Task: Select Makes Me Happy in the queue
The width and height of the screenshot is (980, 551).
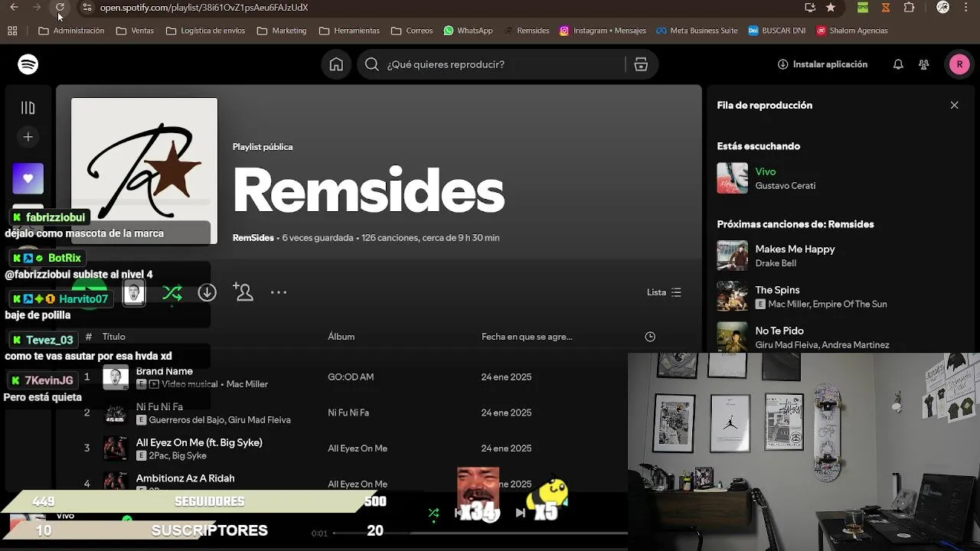Action: (x=795, y=249)
